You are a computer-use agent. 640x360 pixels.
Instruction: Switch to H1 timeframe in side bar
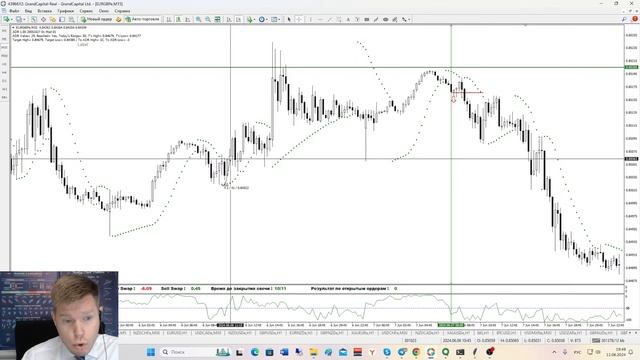click(4, 64)
